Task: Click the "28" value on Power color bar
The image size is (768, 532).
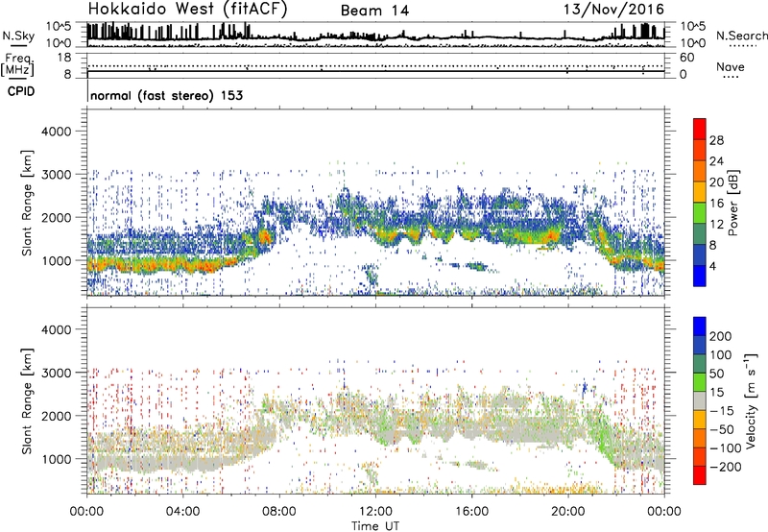Action: tap(716, 140)
